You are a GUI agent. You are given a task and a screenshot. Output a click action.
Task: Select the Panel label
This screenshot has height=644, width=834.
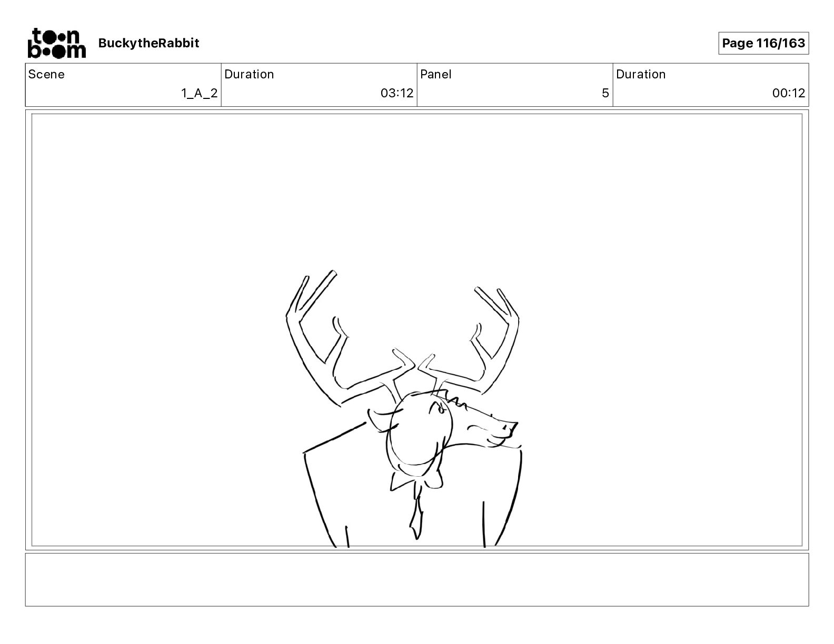coord(436,74)
